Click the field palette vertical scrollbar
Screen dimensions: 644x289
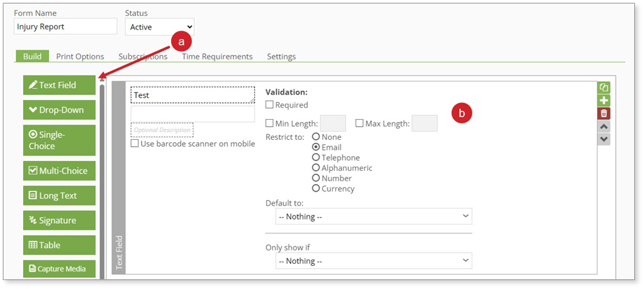pos(102,175)
